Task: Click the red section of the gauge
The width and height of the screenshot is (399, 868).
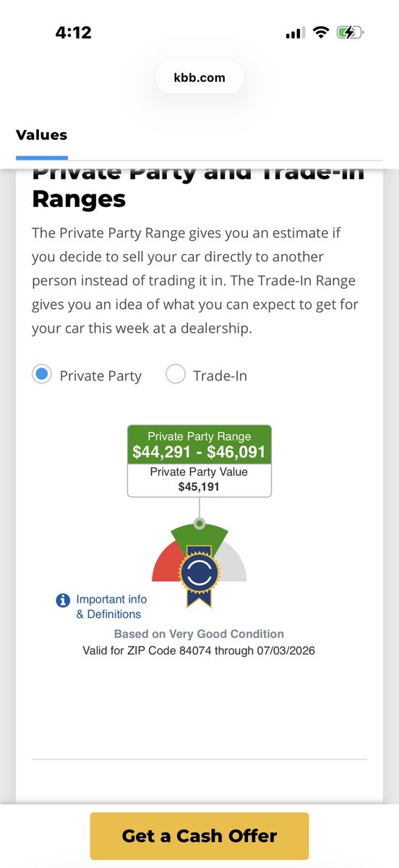Action: pos(165,566)
